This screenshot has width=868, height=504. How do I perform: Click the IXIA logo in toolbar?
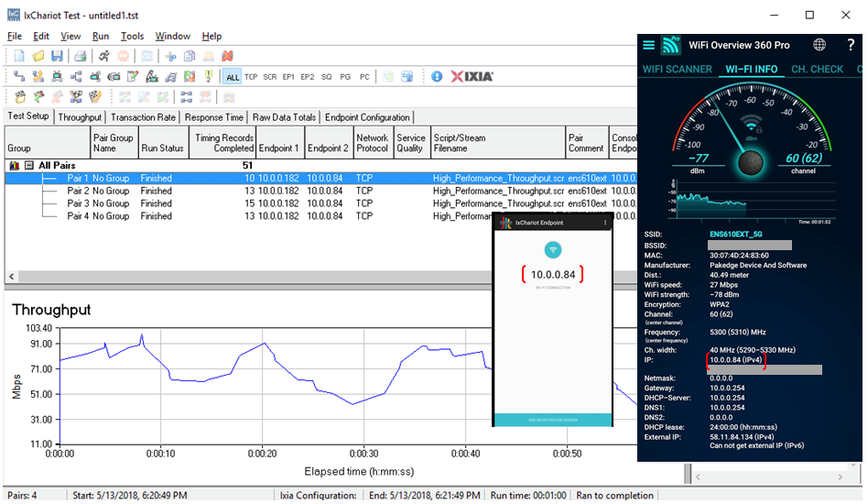pos(472,76)
